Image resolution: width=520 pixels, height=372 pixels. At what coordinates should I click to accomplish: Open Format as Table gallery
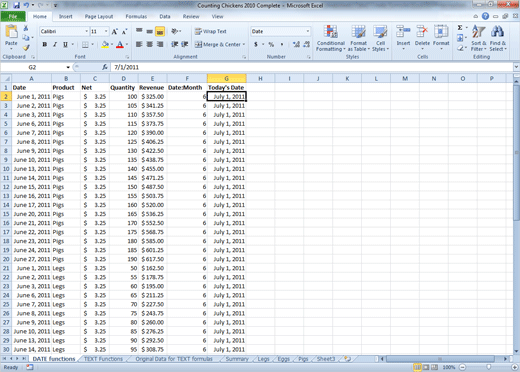tap(359, 38)
